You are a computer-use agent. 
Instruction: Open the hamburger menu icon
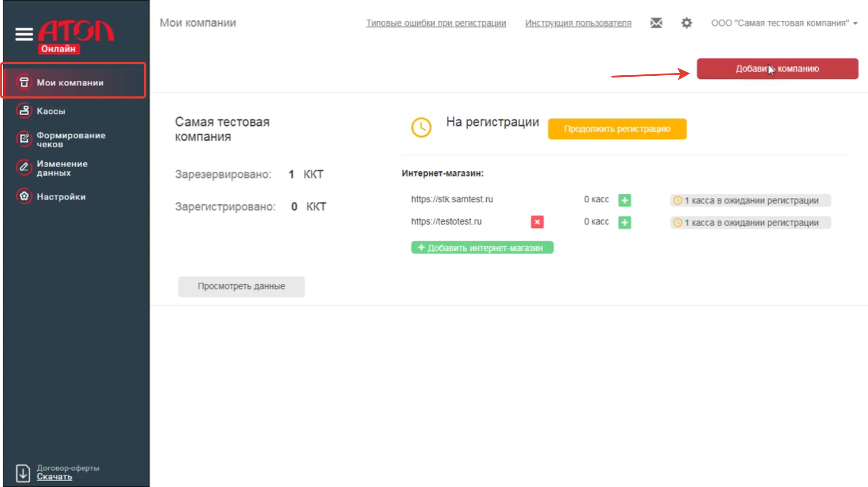pyautogui.click(x=24, y=34)
